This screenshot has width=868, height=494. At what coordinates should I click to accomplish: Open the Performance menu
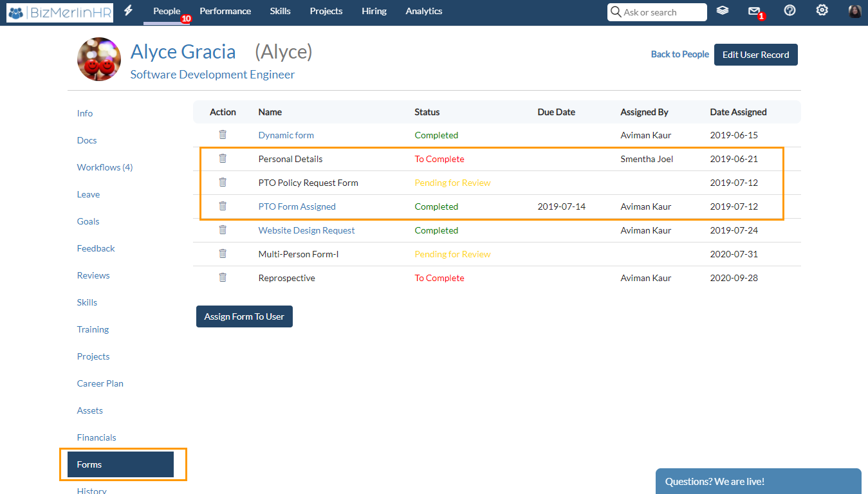pos(225,11)
